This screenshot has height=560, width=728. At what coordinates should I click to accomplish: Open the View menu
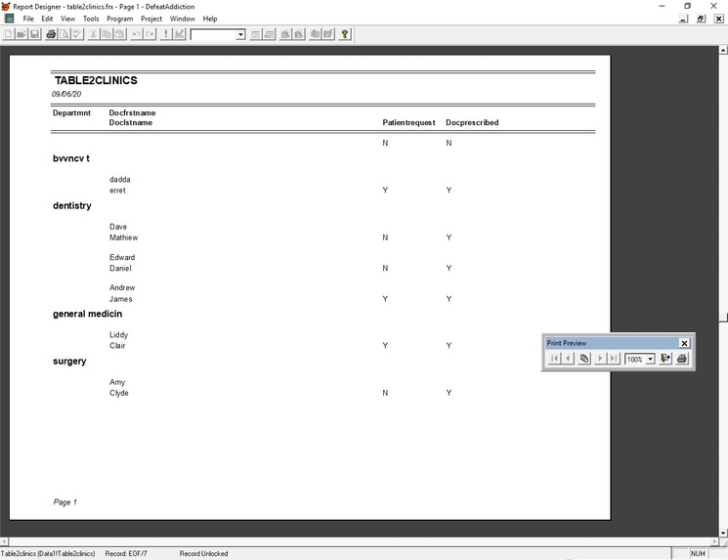(67, 19)
